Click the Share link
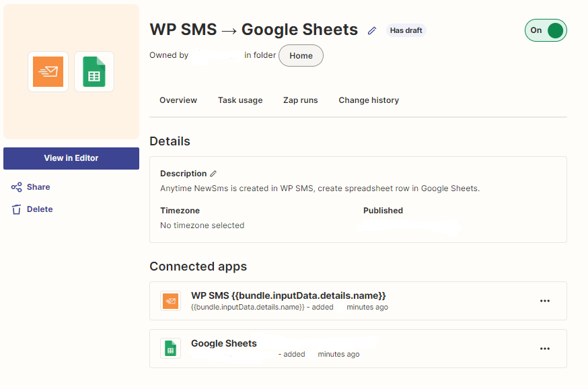588x389 pixels. [x=38, y=187]
